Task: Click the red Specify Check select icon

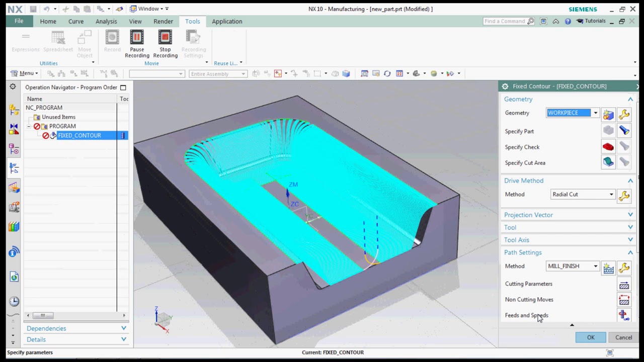Action: click(x=608, y=147)
